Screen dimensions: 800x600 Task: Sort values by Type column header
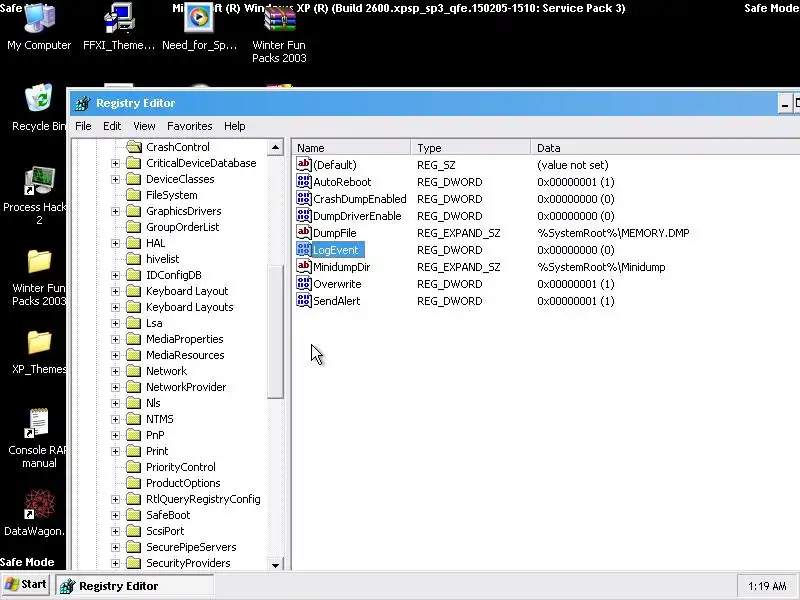point(470,148)
